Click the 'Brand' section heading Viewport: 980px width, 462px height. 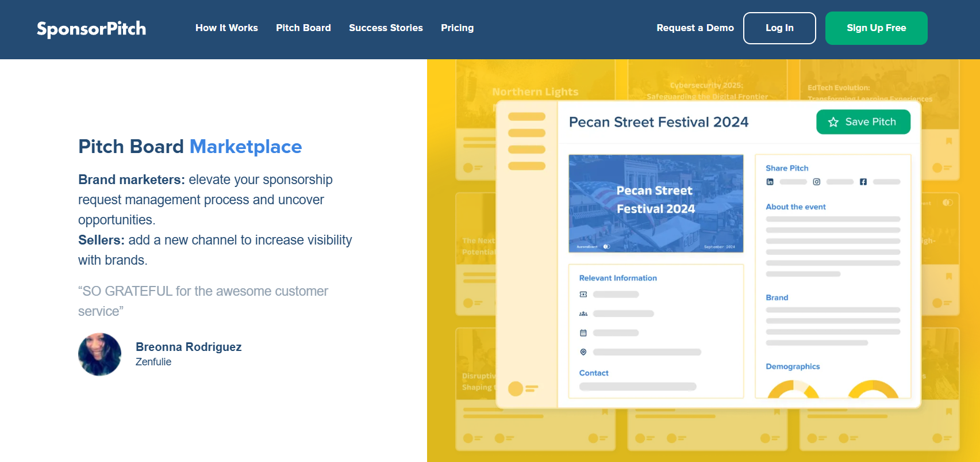[x=777, y=297]
